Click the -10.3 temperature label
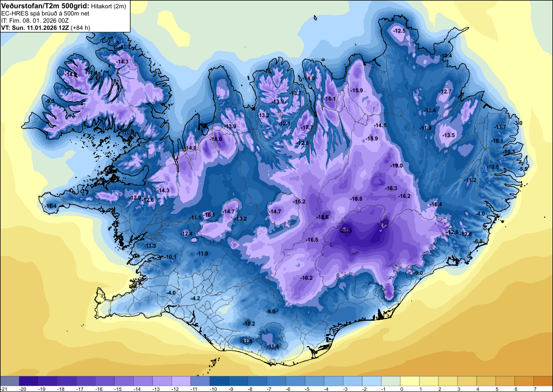Screen dimensions: 553x392 point(509,152)
